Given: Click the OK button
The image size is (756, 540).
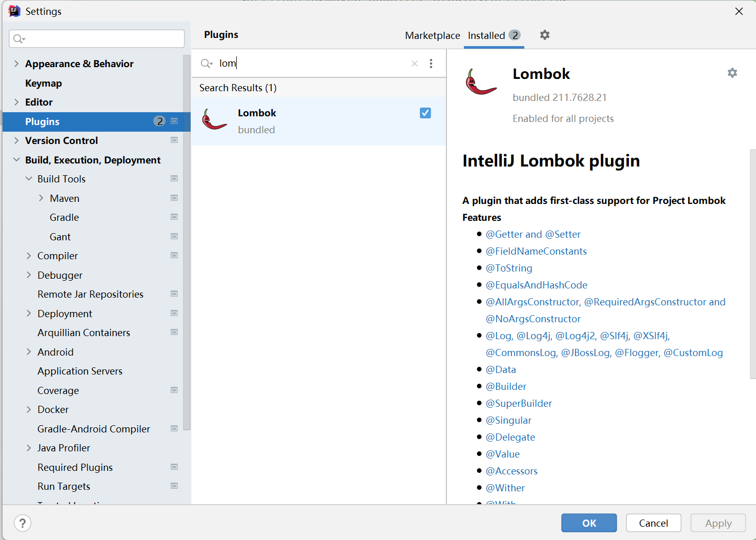Looking at the screenshot, I should [589, 523].
